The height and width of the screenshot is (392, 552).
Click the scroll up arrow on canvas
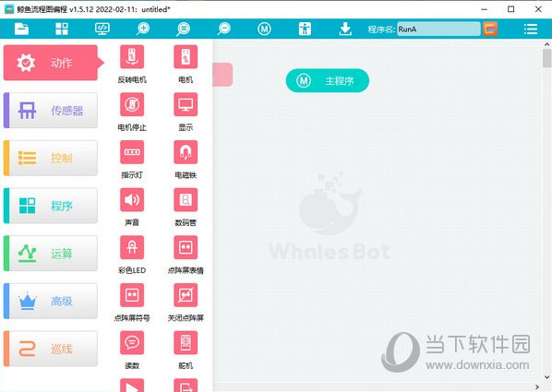pyautogui.click(x=546, y=44)
